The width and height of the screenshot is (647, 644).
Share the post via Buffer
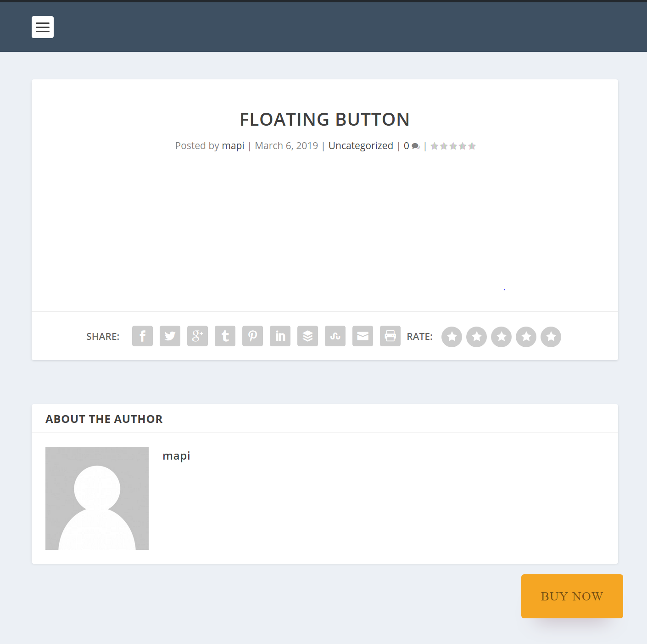(307, 336)
